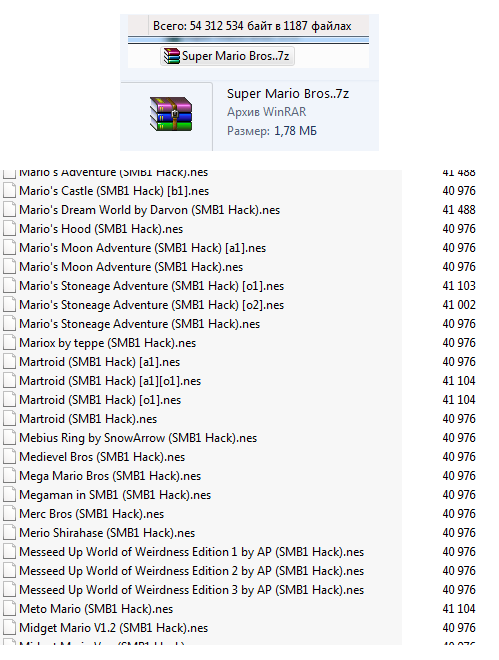499x660 pixels.
Task: Click the Super Mario Bros..7z taskbar button
Action: pos(227,56)
